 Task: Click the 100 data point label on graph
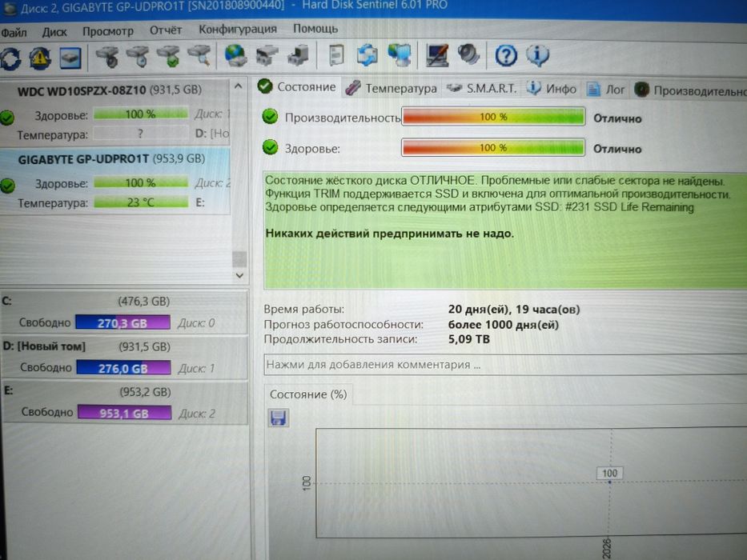(609, 473)
